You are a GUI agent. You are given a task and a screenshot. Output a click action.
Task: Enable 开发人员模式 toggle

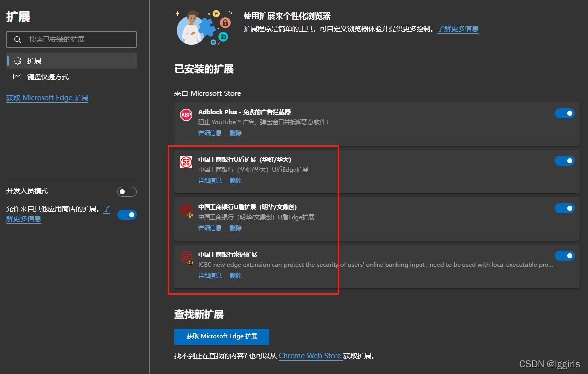click(127, 192)
